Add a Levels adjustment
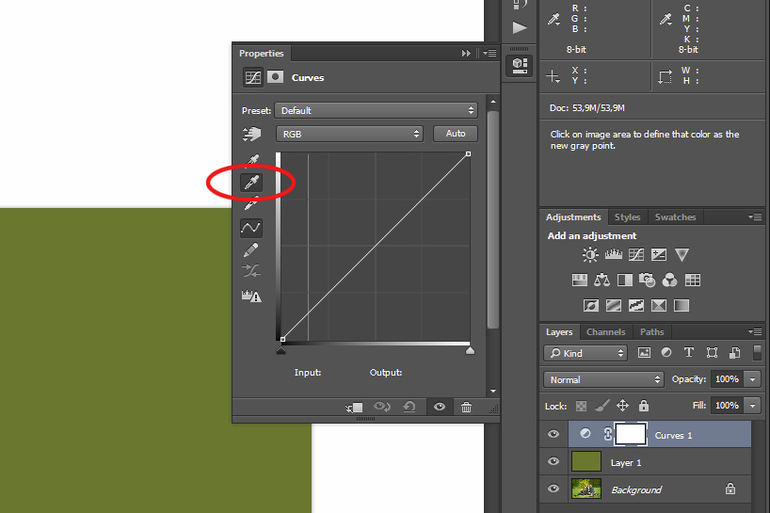This screenshot has width=770, height=513. coord(613,256)
